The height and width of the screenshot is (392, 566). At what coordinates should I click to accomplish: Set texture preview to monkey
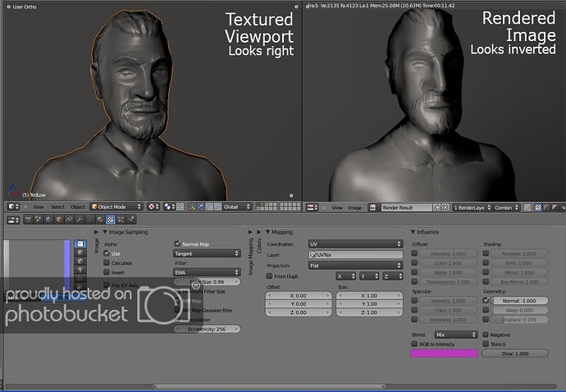point(80,270)
